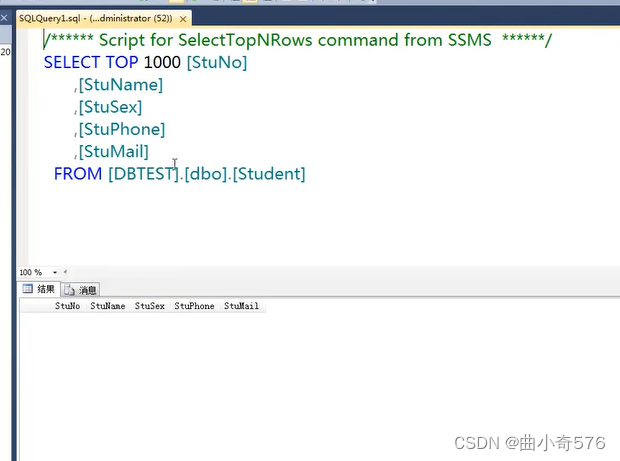Click the SelectTopNRows script comment line

click(297, 40)
